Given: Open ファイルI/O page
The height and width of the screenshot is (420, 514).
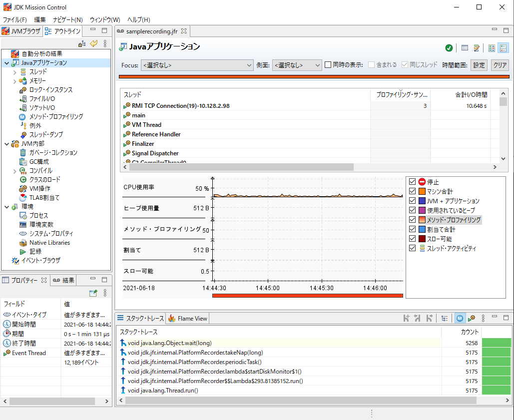Looking at the screenshot, I should point(42,98).
